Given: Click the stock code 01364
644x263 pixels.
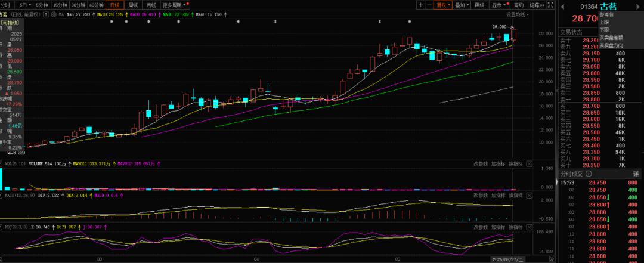Looking at the screenshot, I should click(589, 6).
